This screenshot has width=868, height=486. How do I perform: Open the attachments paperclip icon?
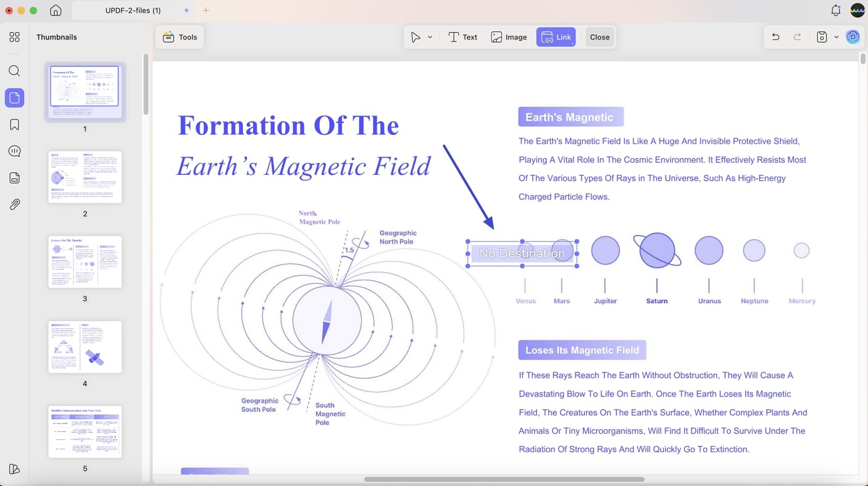[15, 205]
